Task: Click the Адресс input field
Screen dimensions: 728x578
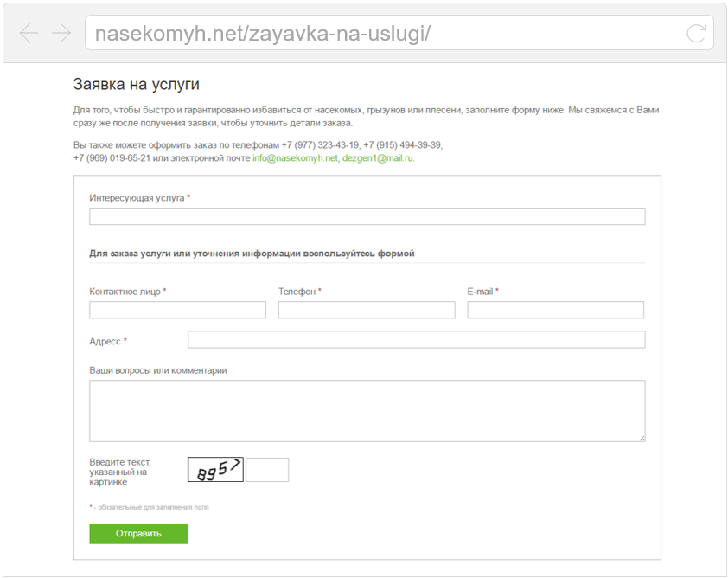Action: click(416, 340)
